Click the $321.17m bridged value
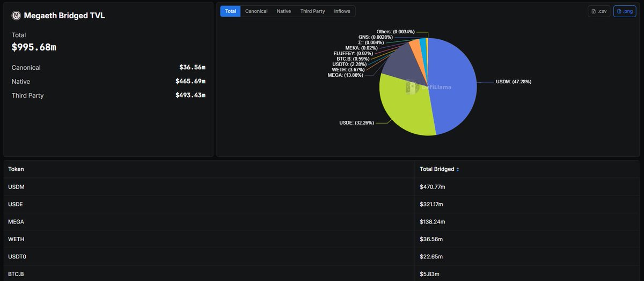 pos(431,204)
